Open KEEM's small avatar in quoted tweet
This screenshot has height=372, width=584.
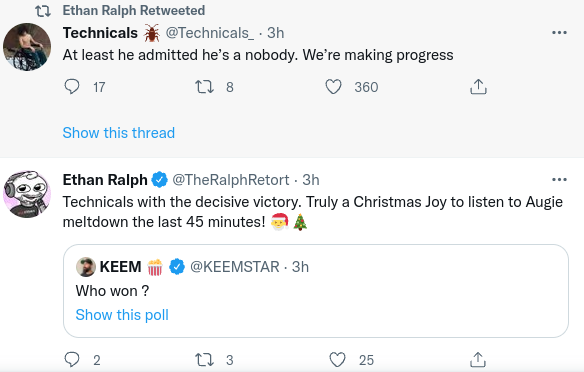coord(86,267)
